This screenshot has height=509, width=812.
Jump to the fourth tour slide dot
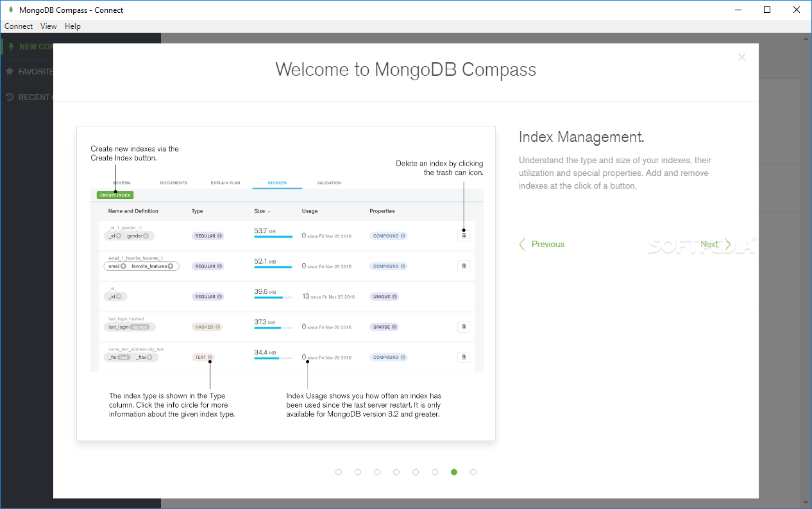396,472
